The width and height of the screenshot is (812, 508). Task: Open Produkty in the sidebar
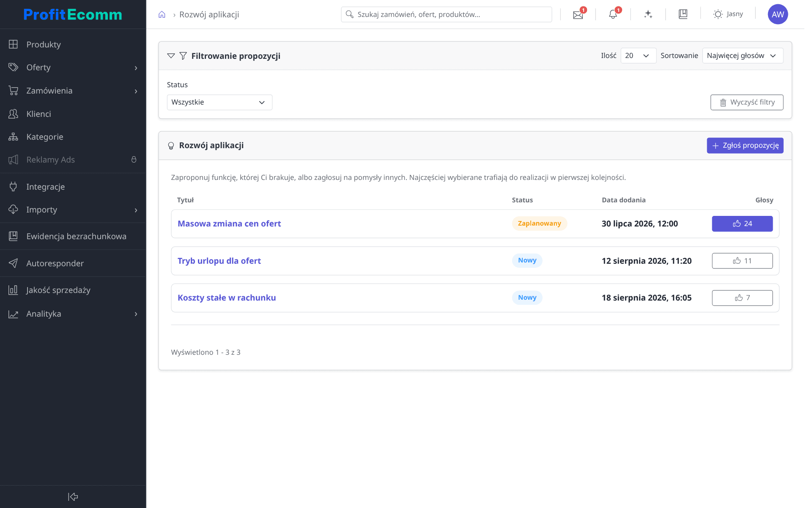73,44
